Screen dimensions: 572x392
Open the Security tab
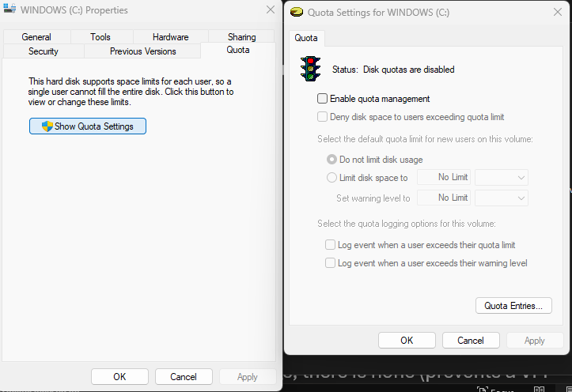point(43,51)
